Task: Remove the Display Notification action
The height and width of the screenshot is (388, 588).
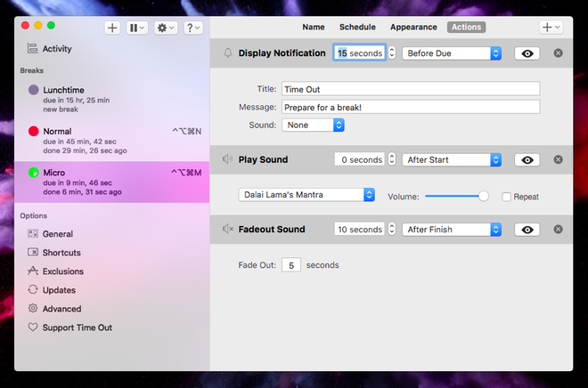Action: click(559, 53)
